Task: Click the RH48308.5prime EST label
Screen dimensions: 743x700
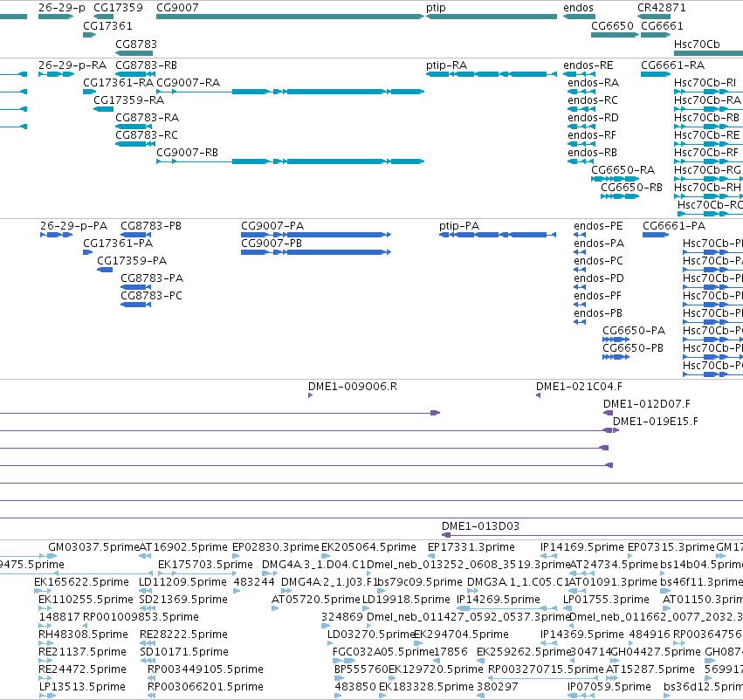Action: pyautogui.click(x=84, y=635)
